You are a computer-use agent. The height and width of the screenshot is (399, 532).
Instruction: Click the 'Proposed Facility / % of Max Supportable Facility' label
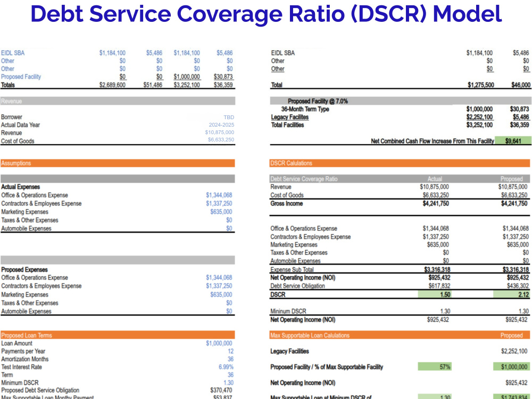tap(327, 367)
